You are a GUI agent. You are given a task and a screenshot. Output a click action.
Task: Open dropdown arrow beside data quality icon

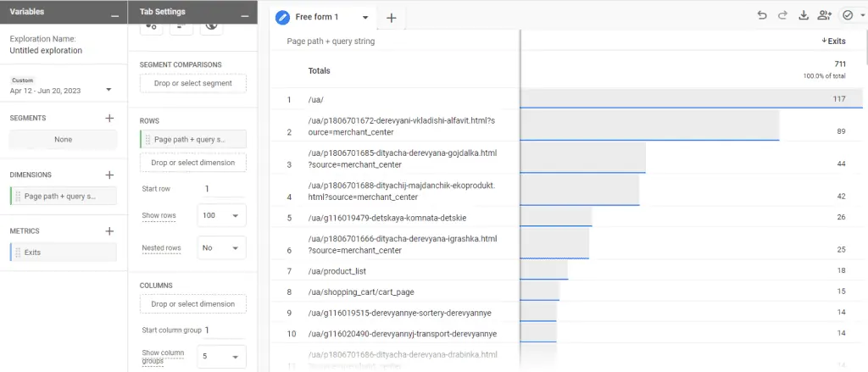tap(862, 17)
